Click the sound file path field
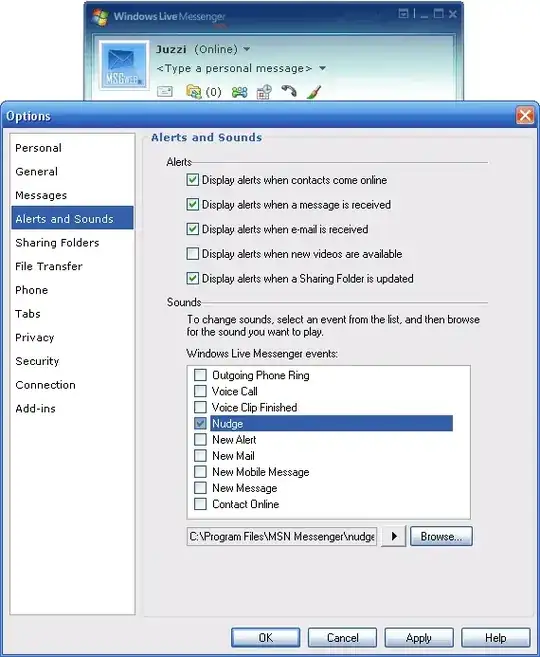The image size is (540, 657). (x=282, y=536)
